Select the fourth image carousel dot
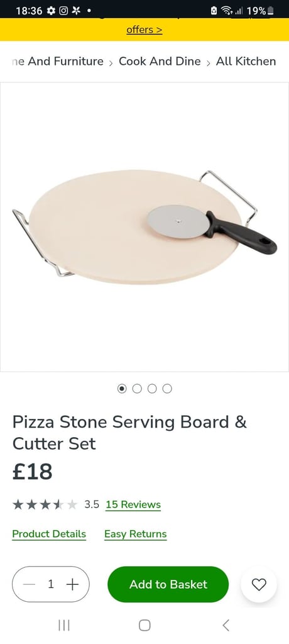 coord(167,389)
